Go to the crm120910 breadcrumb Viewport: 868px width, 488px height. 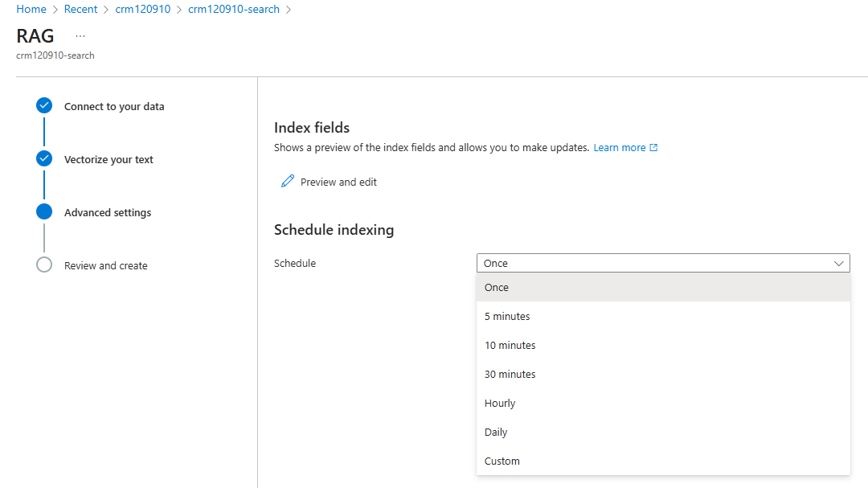click(x=143, y=9)
